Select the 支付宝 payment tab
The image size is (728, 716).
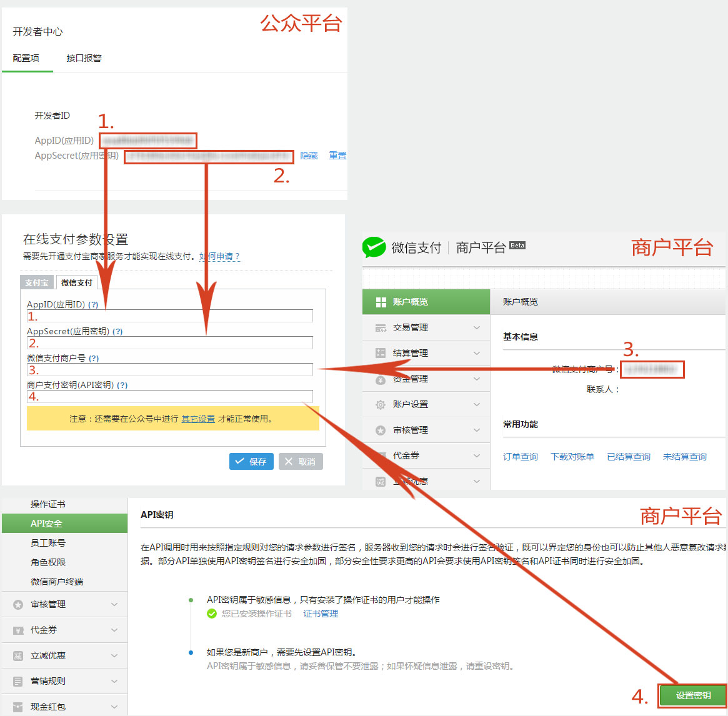tap(37, 283)
